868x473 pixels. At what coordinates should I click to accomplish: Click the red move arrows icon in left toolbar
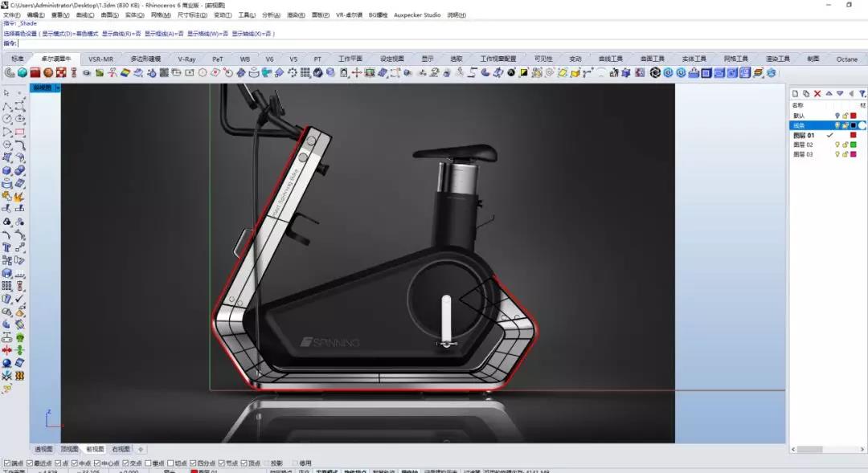6,350
